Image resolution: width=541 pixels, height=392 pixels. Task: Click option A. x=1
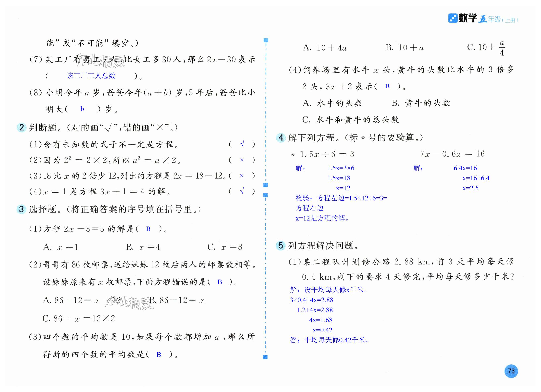(61, 247)
